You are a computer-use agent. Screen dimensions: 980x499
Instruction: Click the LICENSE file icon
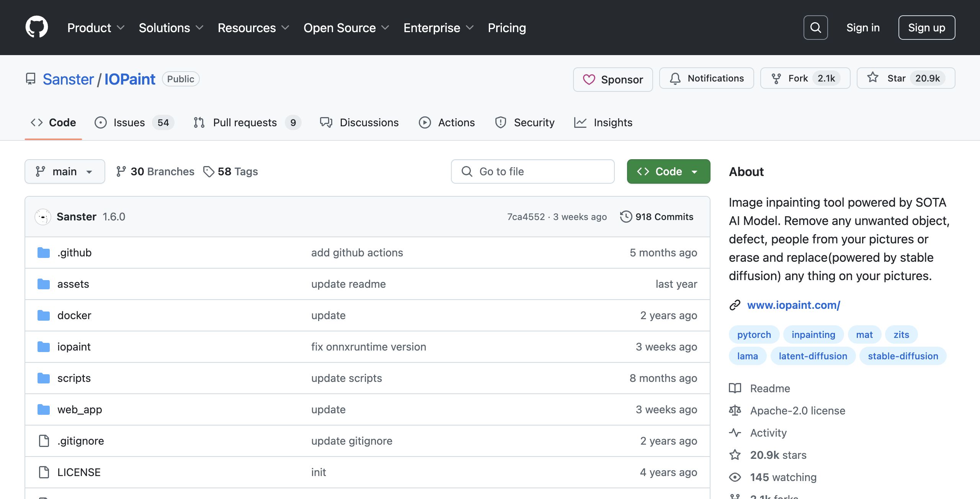44,472
